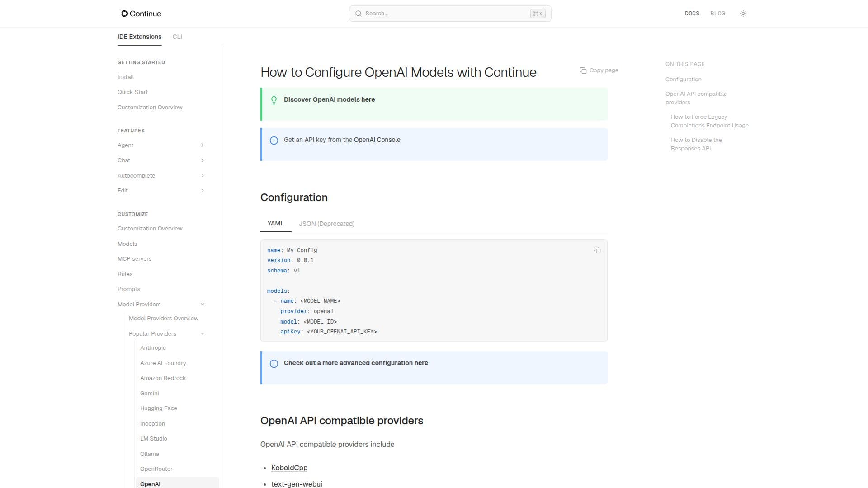Open Model Providers Overview
The width and height of the screenshot is (868, 488).
pyautogui.click(x=164, y=319)
